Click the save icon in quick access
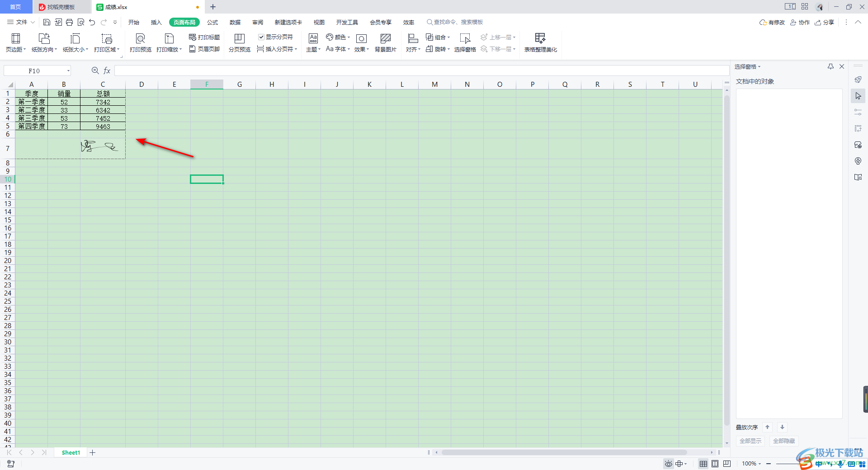This screenshot has height=470, width=868. (x=47, y=22)
